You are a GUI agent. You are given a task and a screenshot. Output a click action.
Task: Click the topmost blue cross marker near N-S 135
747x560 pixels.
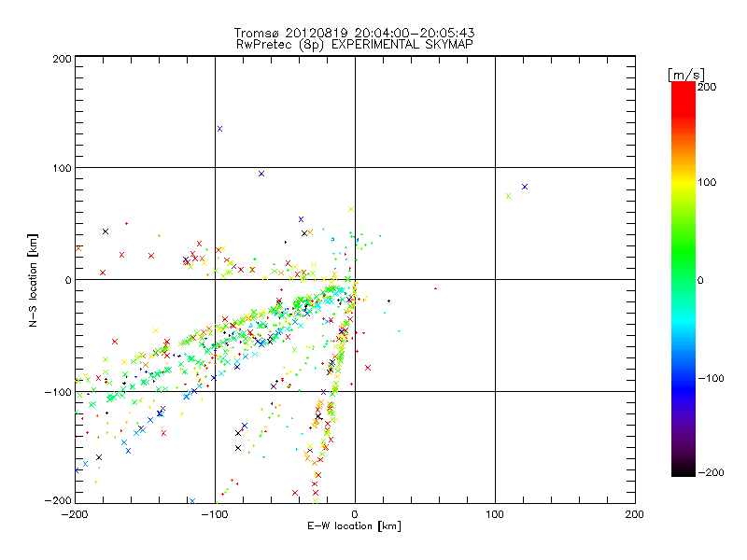coord(219,129)
